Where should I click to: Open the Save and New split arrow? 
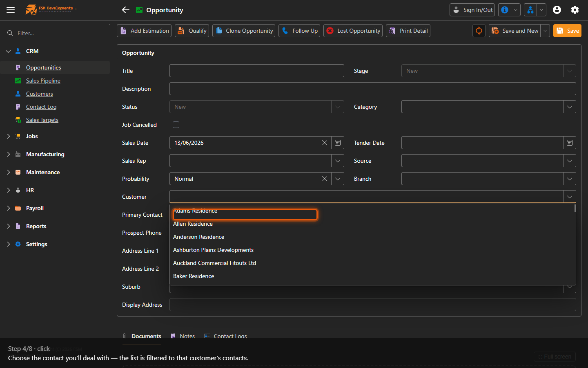click(545, 31)
